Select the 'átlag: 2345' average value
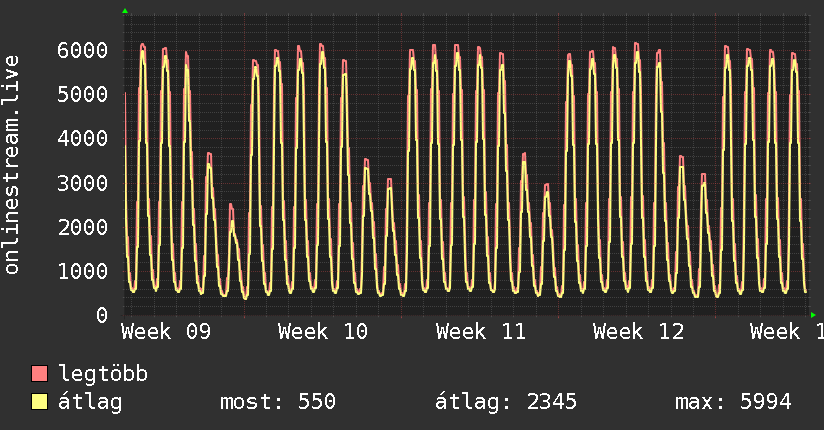Viewport: 824px width, 430px height. (x=506, y=402)
